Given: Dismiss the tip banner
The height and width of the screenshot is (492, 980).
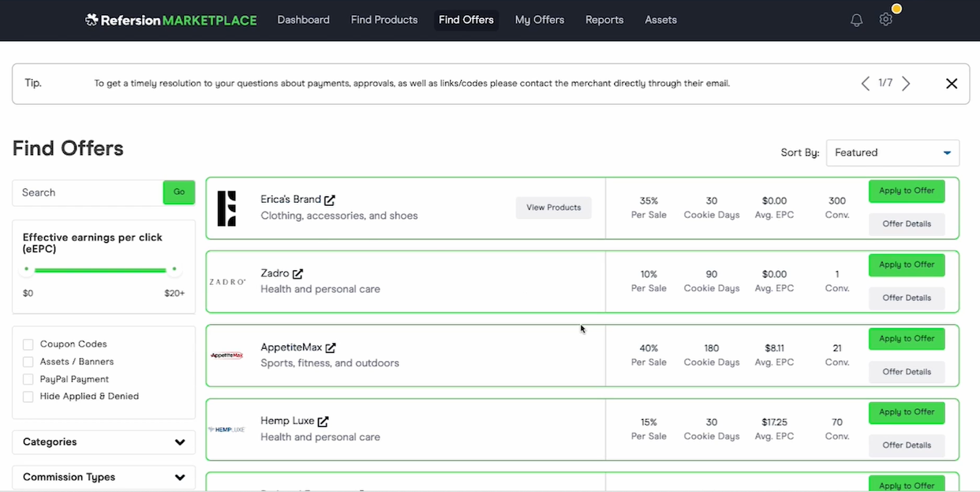Looking at the screenshot, I should tap(951, 83).
